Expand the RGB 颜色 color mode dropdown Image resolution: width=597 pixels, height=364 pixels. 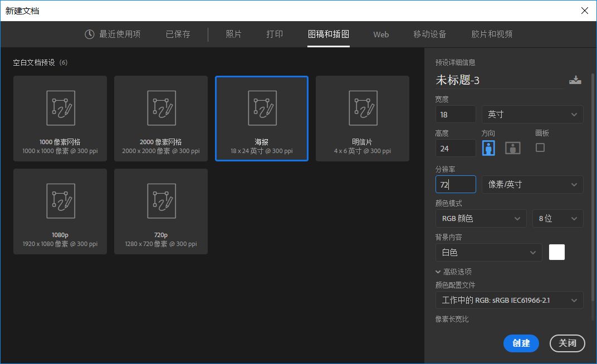[481, 219]
